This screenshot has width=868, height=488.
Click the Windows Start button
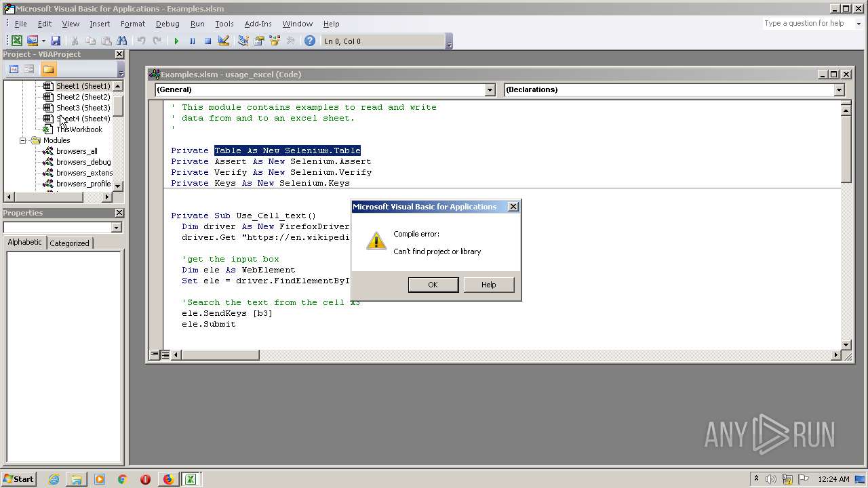pos(18,479)
